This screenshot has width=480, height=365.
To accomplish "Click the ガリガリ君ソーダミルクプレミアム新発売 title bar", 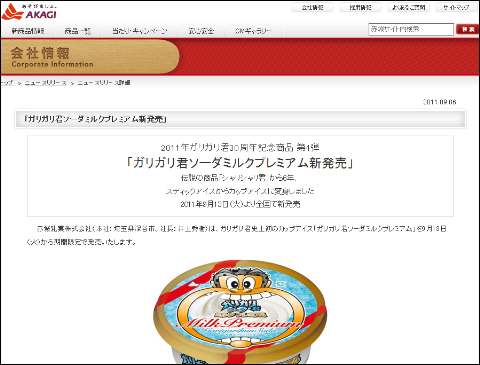I will [x=240, y=119].
